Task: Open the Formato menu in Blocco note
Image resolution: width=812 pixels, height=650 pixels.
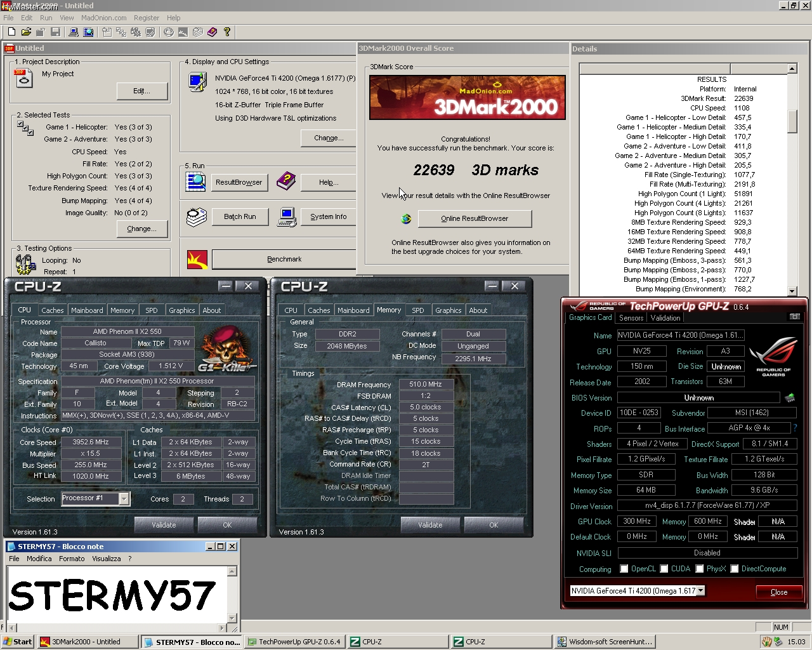Action: point(72,559)
